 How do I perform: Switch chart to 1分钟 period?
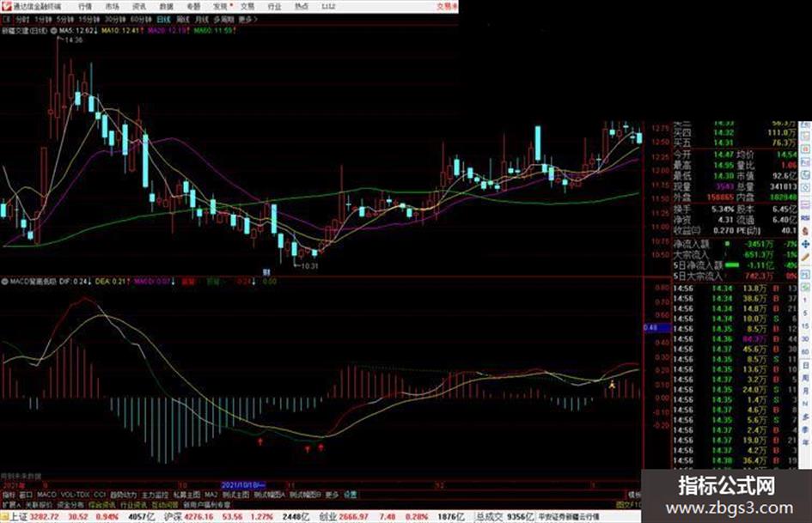(43, 20)
